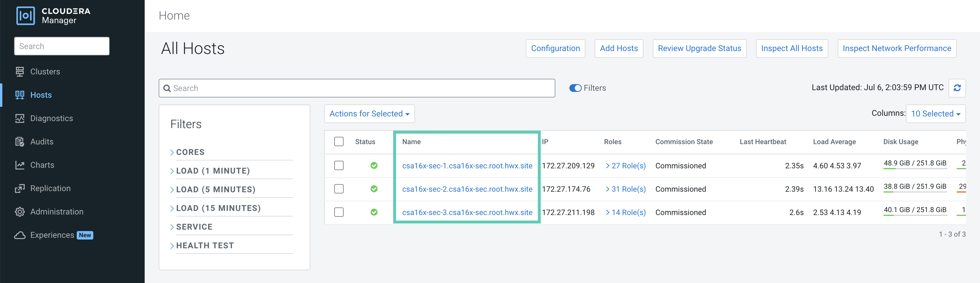Click disk usage bar for csa16x-sec-3
Screen dimensions: 980x283
(915, 215)
